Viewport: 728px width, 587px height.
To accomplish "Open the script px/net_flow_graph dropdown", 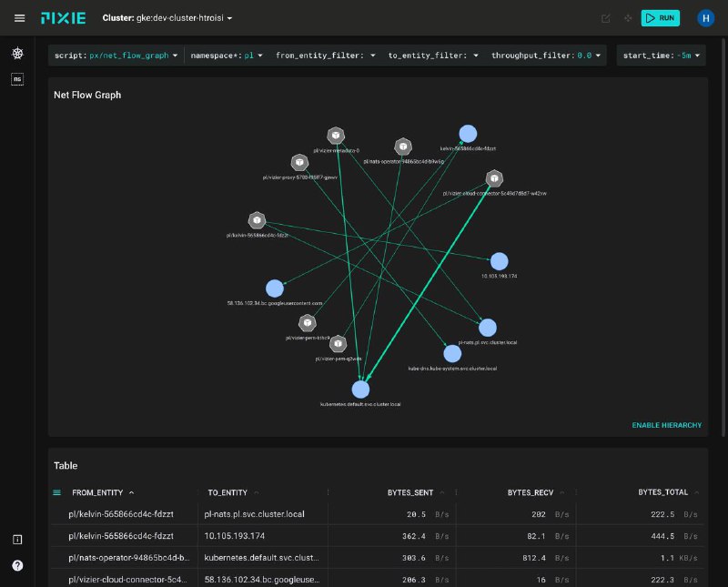I will (116, 56).
